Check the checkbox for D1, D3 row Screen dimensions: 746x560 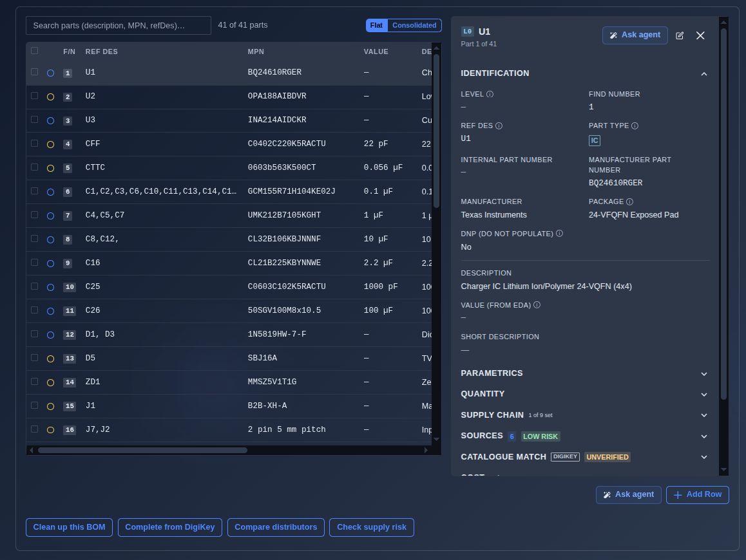pos(34,333)
